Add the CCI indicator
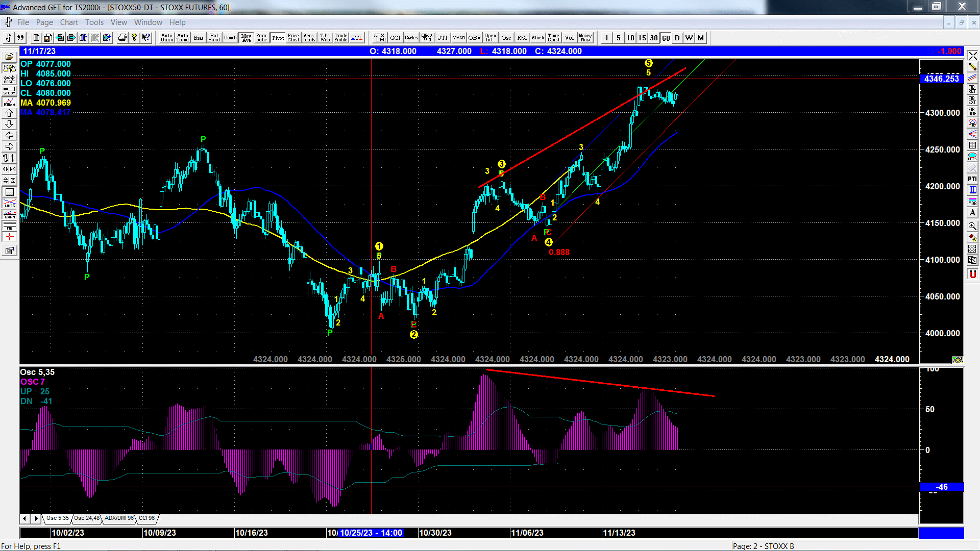 coord(396,38)
